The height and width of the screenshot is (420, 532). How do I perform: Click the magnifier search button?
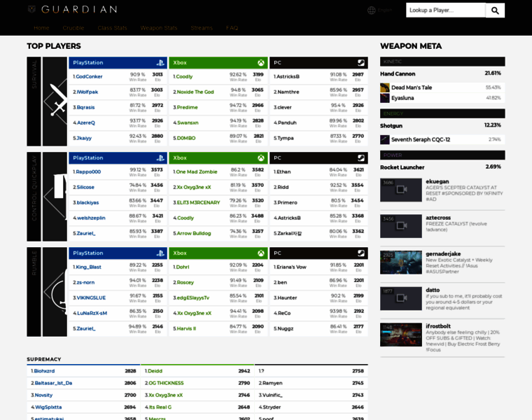(x=495, y=10)
